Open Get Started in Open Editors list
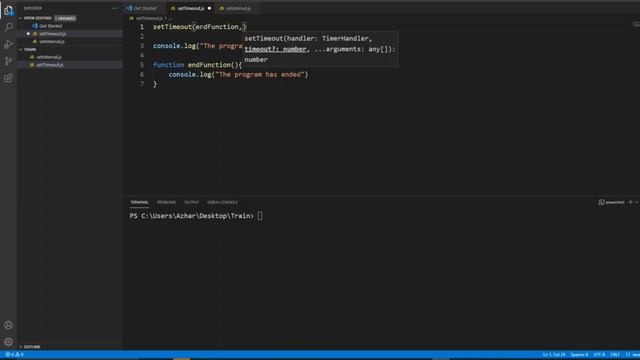The height and width of the screenshot is (360, 640). [51, 26]
